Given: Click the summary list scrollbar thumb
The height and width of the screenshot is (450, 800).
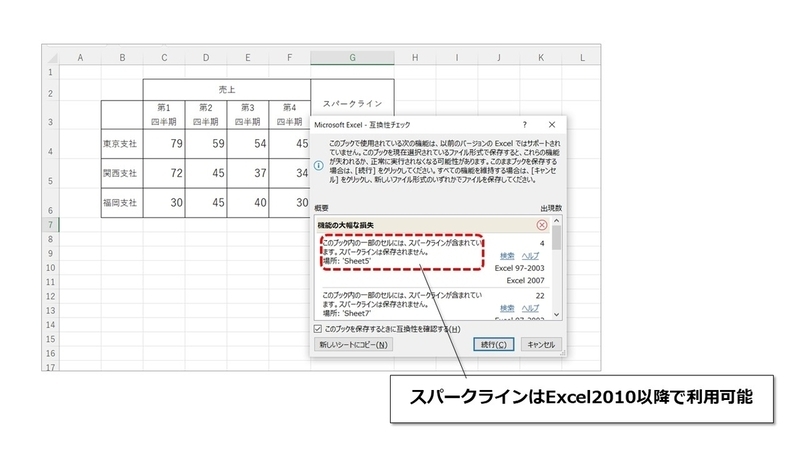Looking at the screenshot, I should 557,238.
